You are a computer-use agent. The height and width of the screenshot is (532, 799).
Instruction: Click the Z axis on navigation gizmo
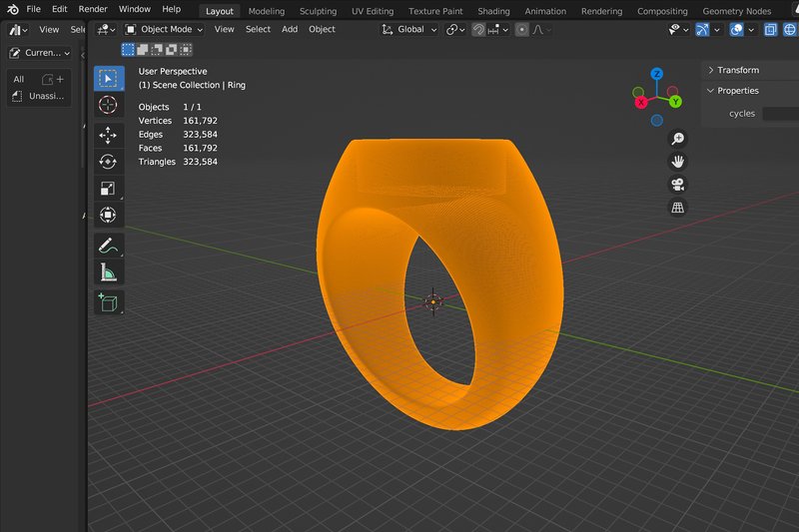click(x=657, y=74)
